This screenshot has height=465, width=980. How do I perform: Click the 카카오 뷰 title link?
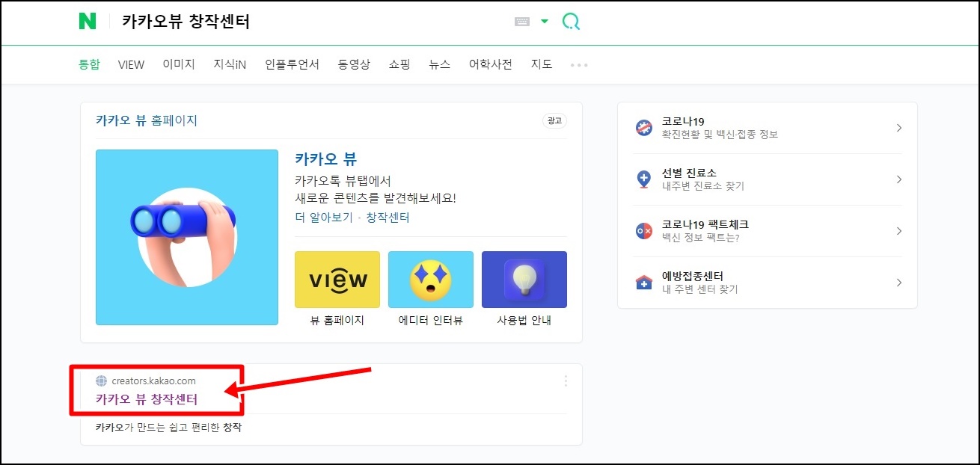326,159
